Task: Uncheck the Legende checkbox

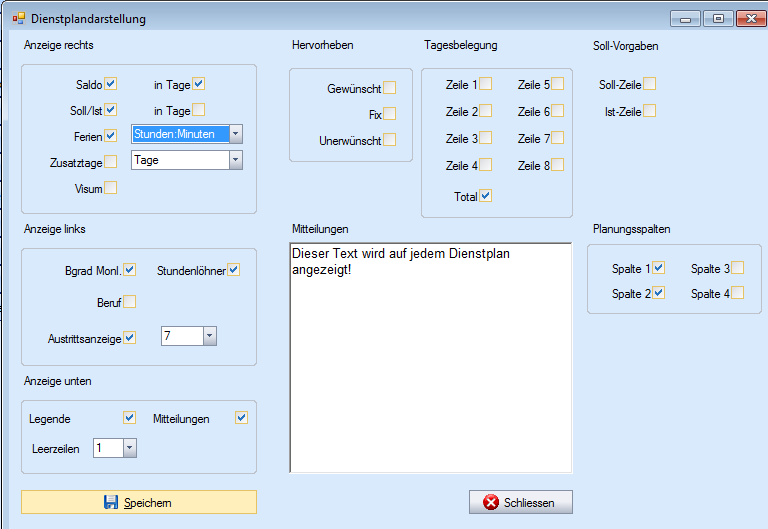Action: point(129,418)
